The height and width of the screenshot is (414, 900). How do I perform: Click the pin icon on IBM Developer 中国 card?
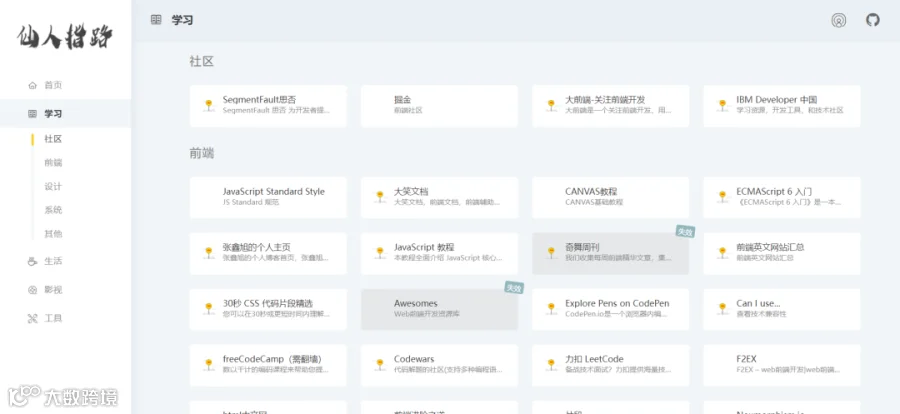point(722,106)
